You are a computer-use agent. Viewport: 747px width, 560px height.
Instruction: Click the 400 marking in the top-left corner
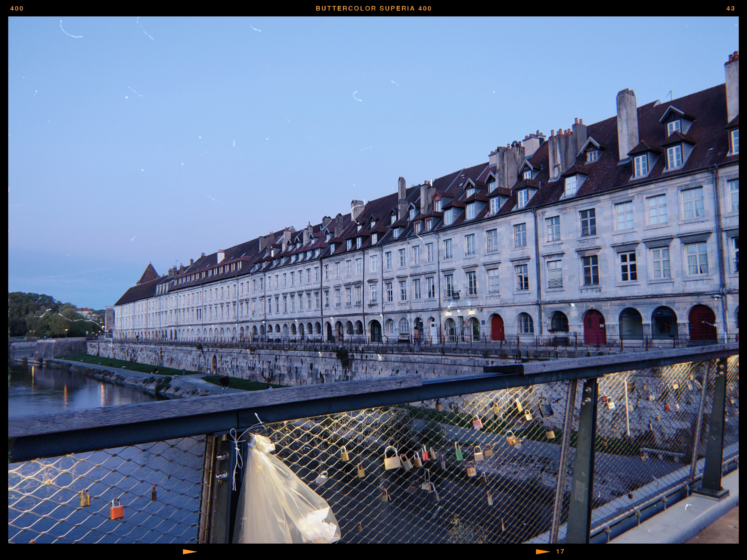click(x=17, y=9)
